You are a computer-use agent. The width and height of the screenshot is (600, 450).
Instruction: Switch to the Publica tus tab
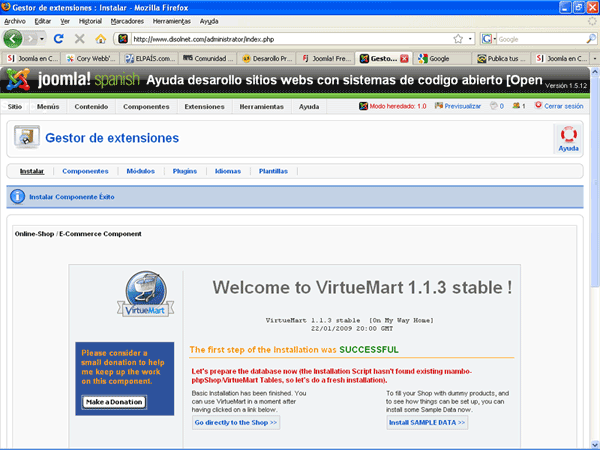502,59
